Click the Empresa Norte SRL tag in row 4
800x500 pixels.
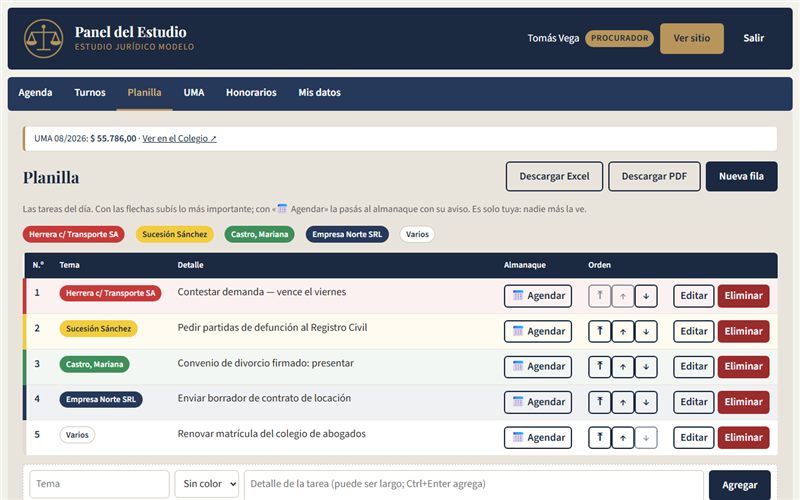pos(101,399)
